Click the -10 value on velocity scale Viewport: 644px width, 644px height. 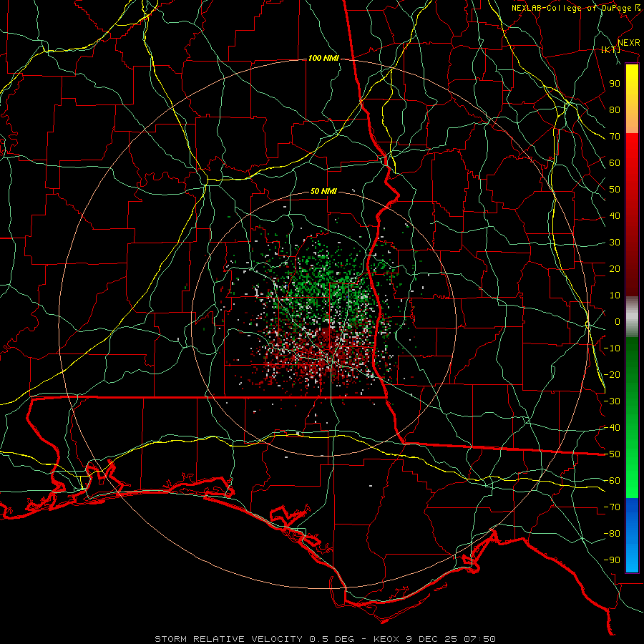coord(612,348)
